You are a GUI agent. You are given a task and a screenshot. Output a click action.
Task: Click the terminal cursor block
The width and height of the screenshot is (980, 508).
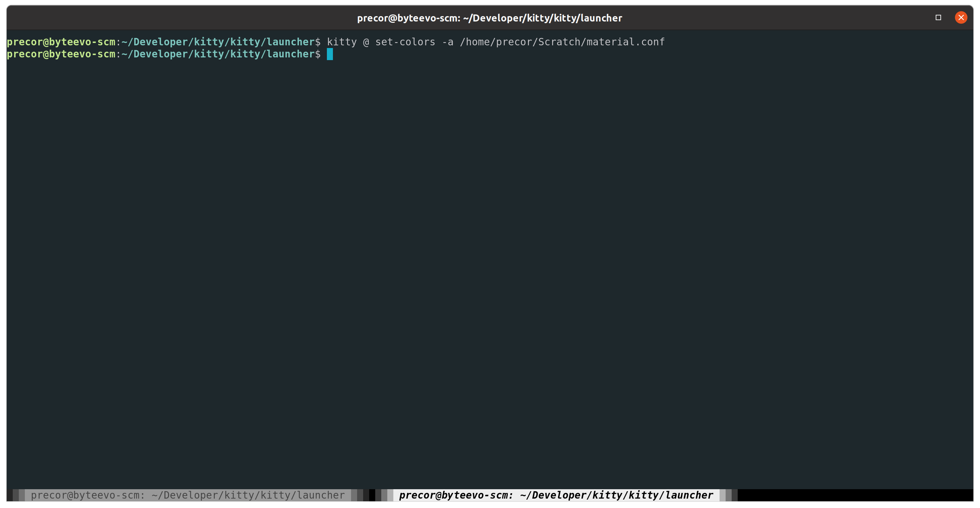tap(330, 54)
